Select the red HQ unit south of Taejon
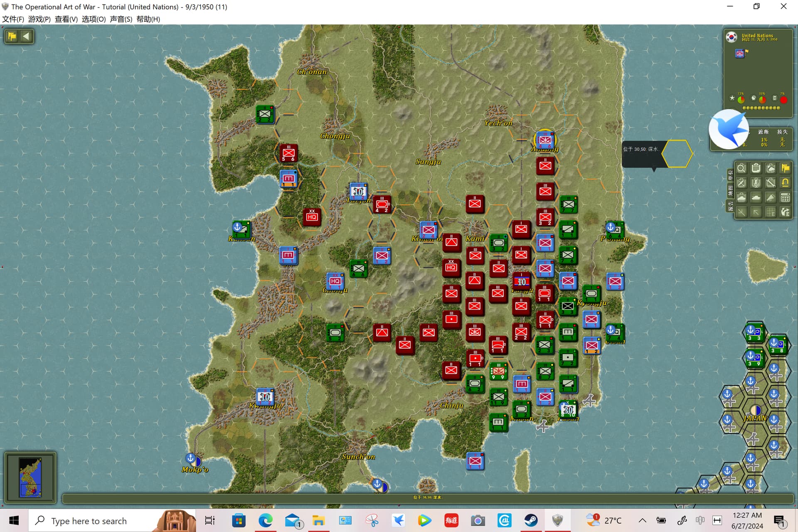This screenshot has height=532, width=798. tap(312, 217)
